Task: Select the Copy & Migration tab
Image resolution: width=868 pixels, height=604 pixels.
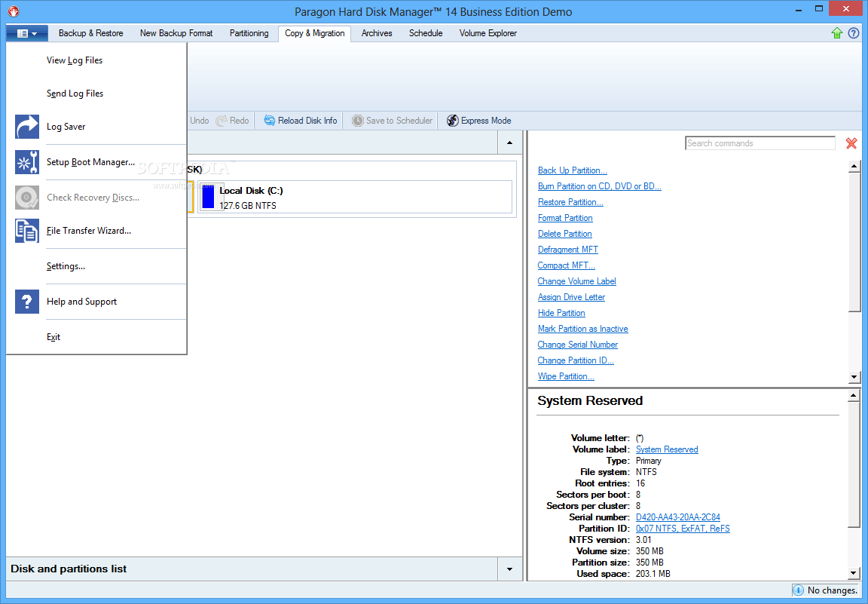Action: tap(314, 33)
